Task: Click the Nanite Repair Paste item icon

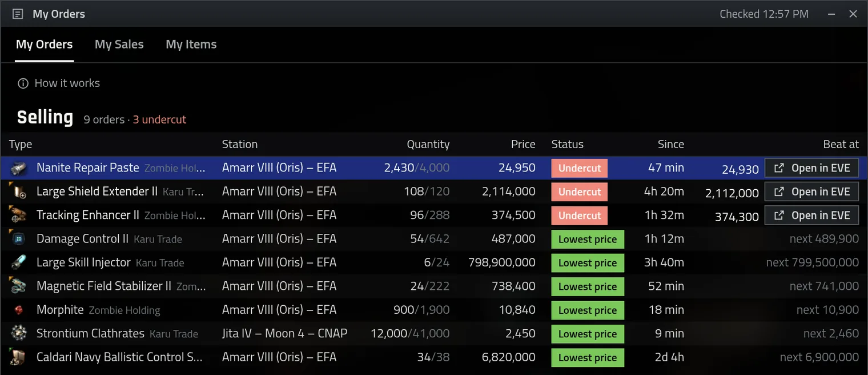Action: tap(18, 168)
